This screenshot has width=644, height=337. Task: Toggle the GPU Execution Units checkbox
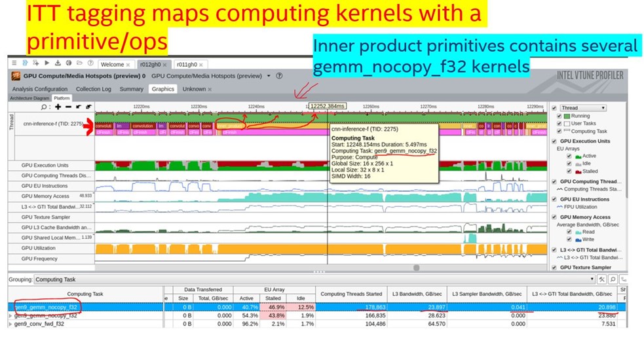point(554,141)
